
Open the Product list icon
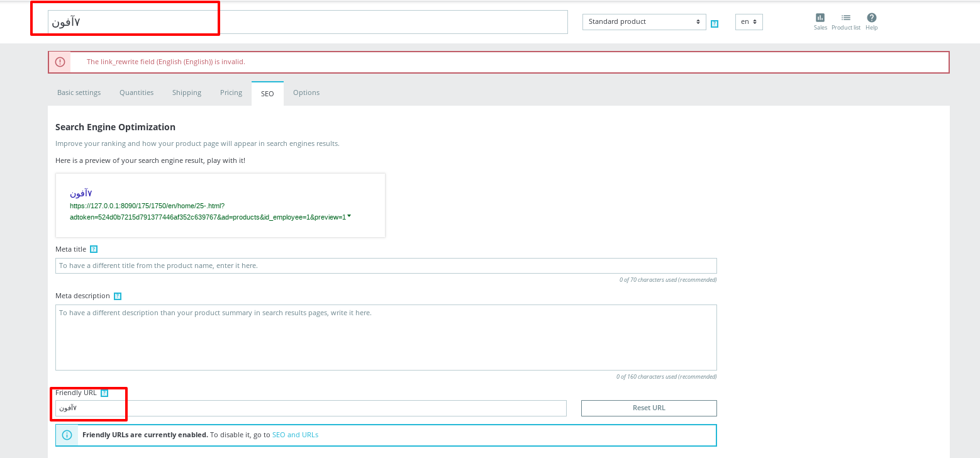tap(846, 21)
